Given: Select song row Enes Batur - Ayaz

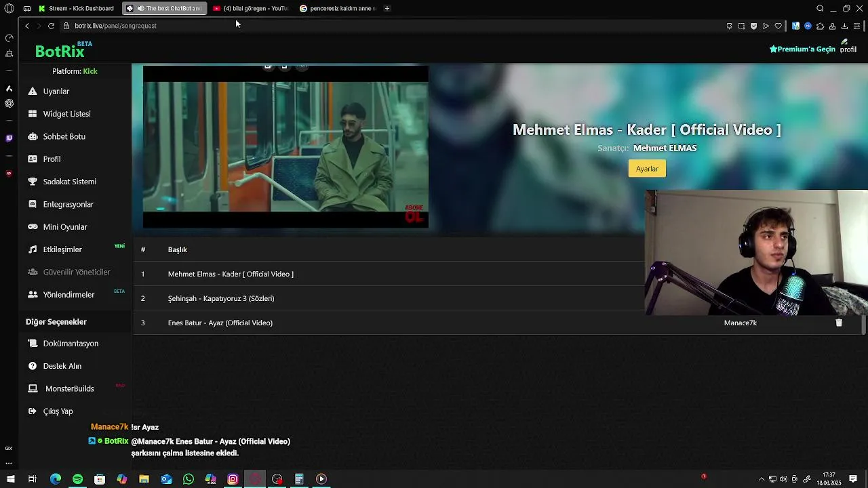Looking at the screenshot, I should [x=498, y=323].
